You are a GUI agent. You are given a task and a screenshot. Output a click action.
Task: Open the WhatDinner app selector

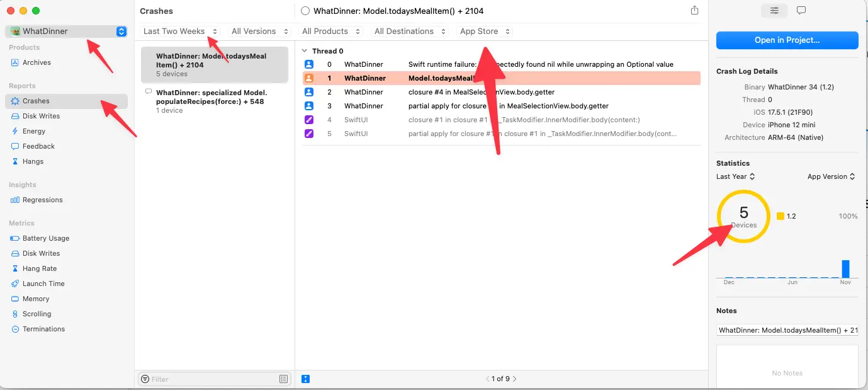(67, 32)
